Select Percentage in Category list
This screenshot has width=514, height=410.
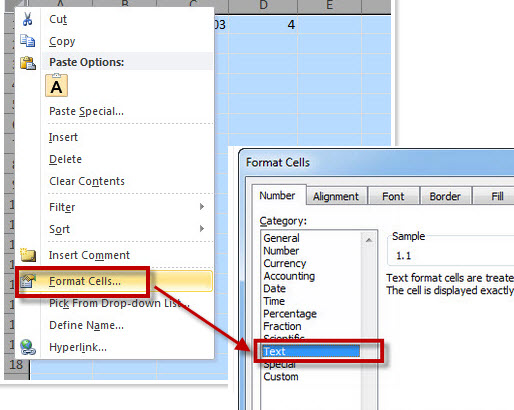(x=290, y=314)
